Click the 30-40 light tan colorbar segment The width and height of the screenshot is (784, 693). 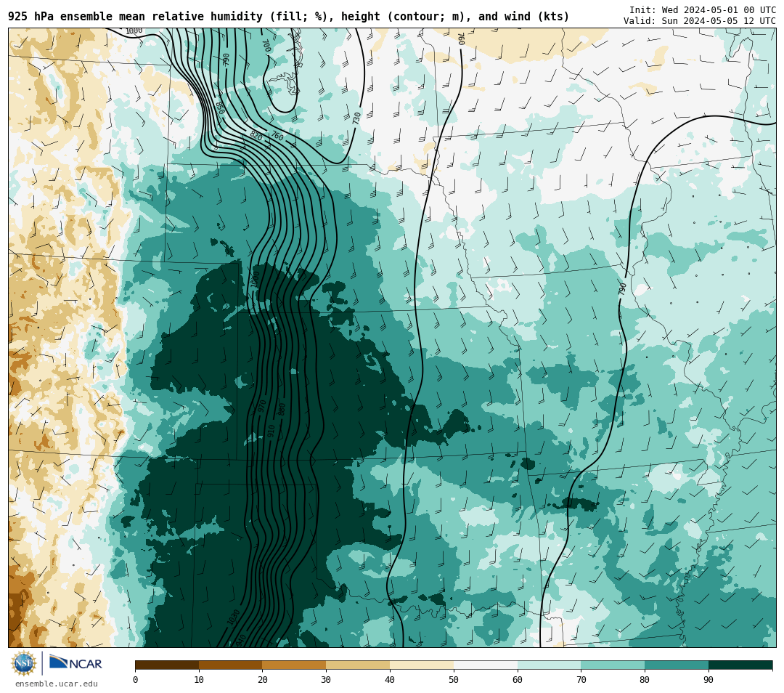[358, 665]
